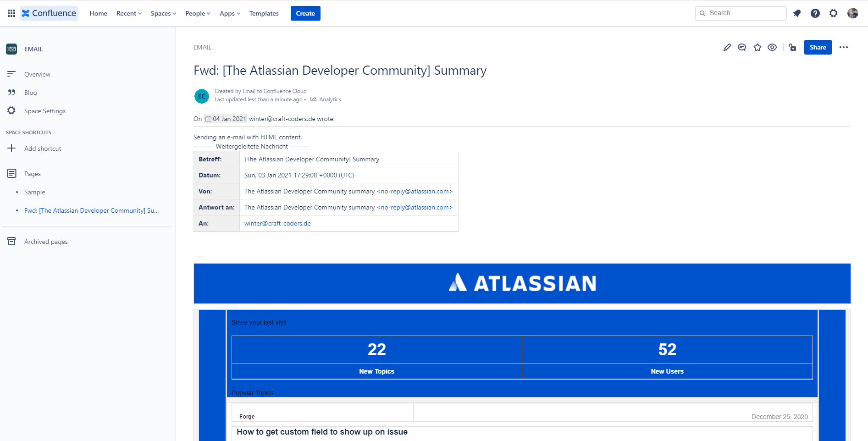Click the '52' New Users count
Viewport: 868px width, 441px height.
667,350
